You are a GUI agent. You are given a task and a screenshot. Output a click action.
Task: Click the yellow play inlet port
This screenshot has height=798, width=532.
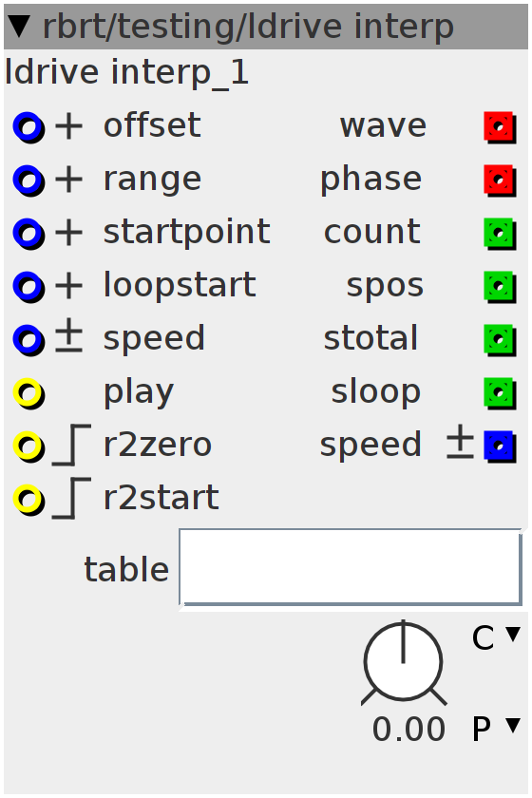click(28, 393)
